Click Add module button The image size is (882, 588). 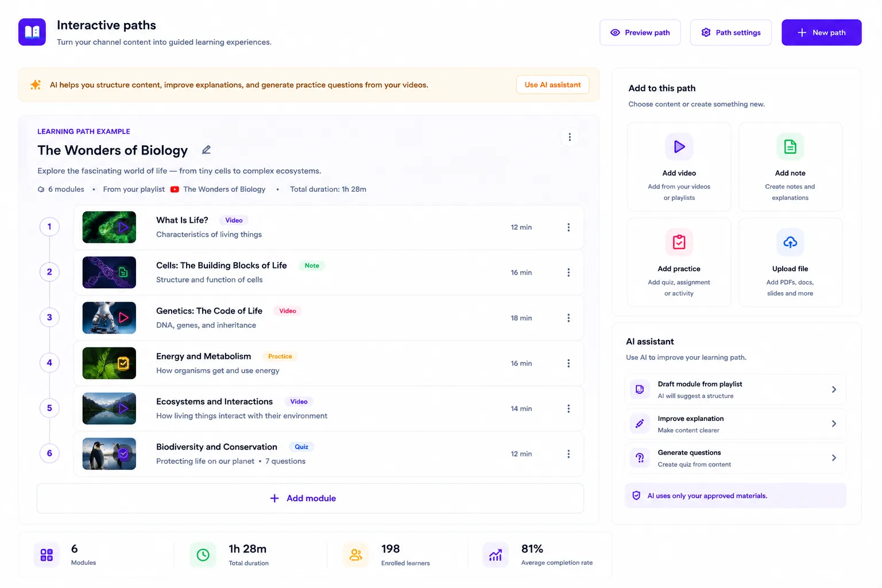click(310, 498)
